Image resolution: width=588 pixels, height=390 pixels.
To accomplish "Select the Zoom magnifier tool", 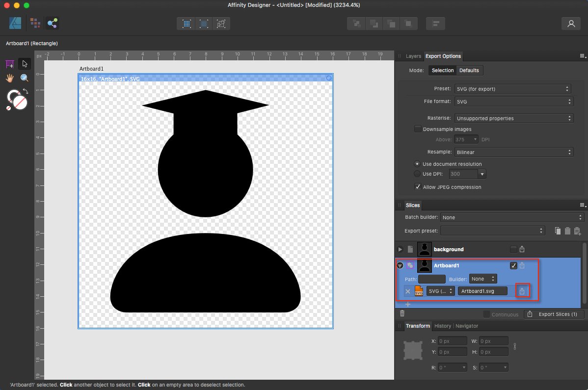I will click(x=24, y=78).
